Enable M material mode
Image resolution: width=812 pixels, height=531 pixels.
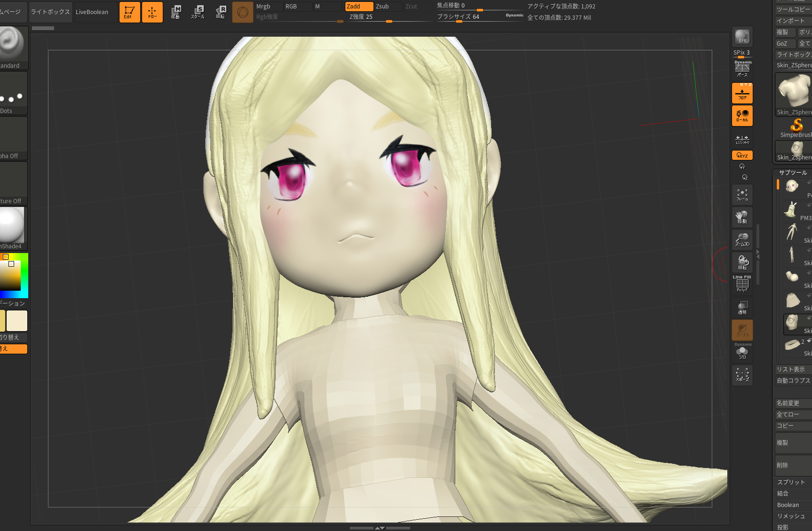point(327,7)
